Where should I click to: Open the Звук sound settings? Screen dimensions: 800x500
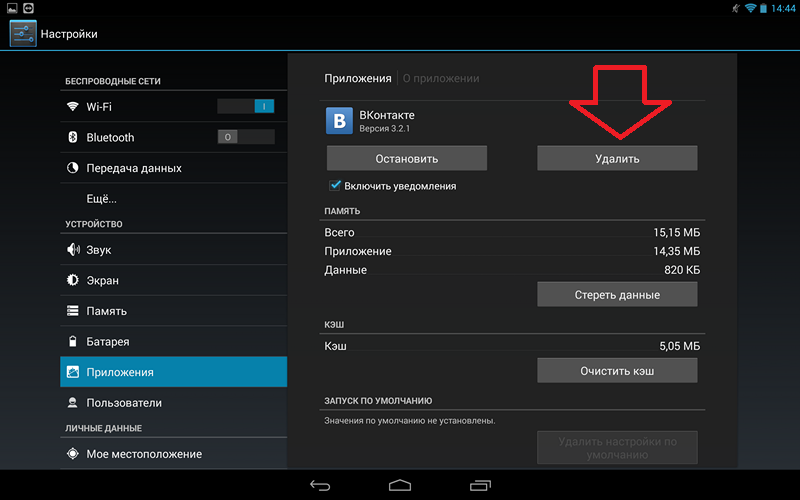tap(173, 249)
